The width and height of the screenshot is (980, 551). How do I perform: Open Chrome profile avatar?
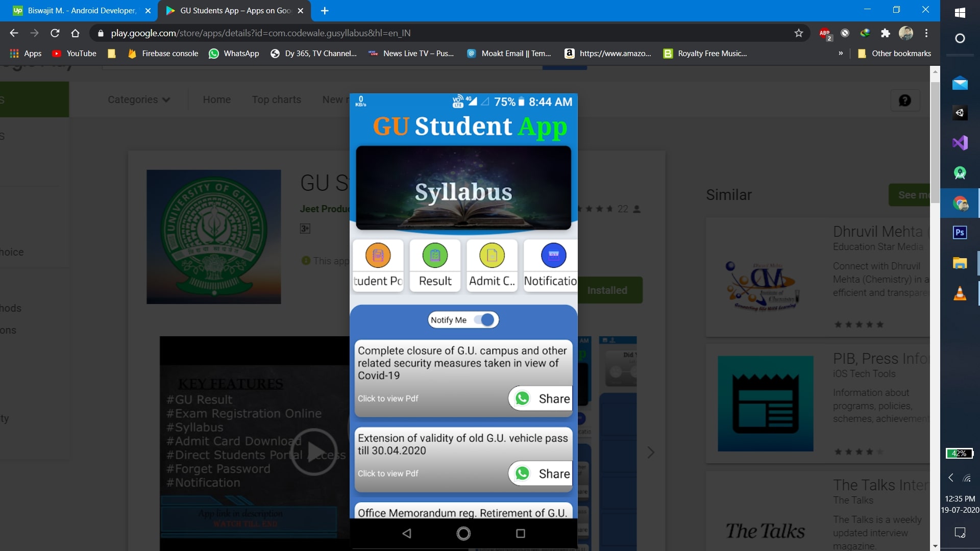(906, 33)
